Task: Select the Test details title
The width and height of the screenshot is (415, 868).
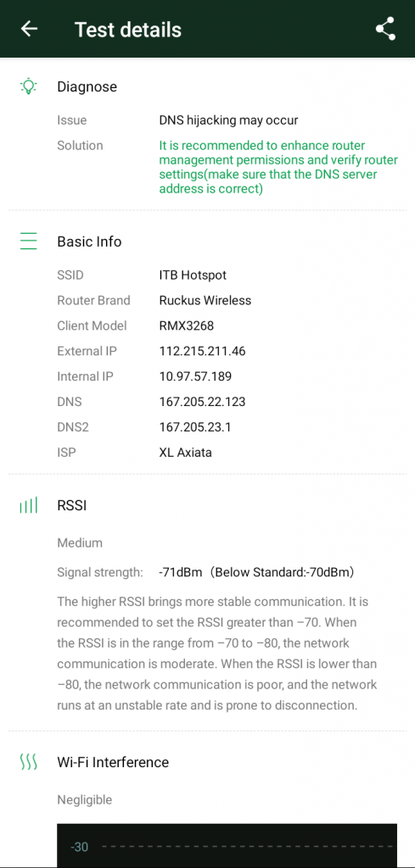Action: click(x=128, y=30)
